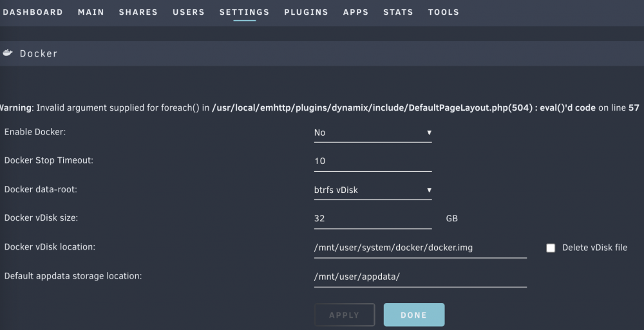Image resolution: width=644 pixels, height=330 pixels.
Task: Open the Enable Docker dropdown
Action: pyautogui.click(x=373, y=133)
